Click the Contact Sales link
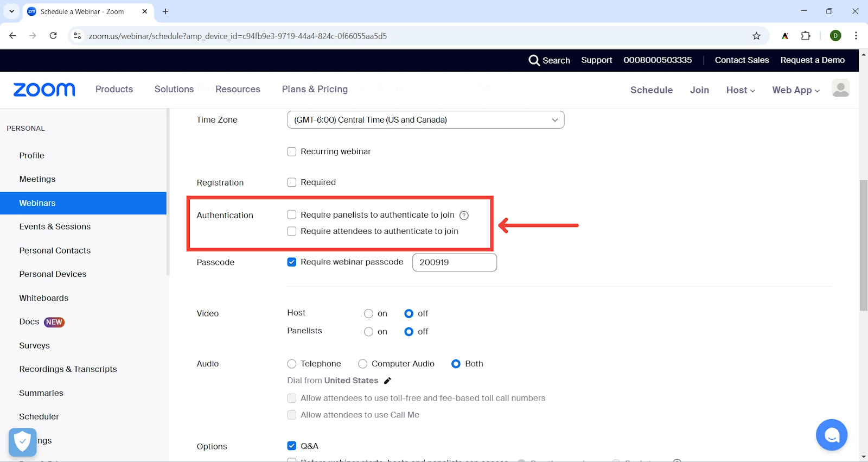The image size is (868, 462). [x=742, y=60]
